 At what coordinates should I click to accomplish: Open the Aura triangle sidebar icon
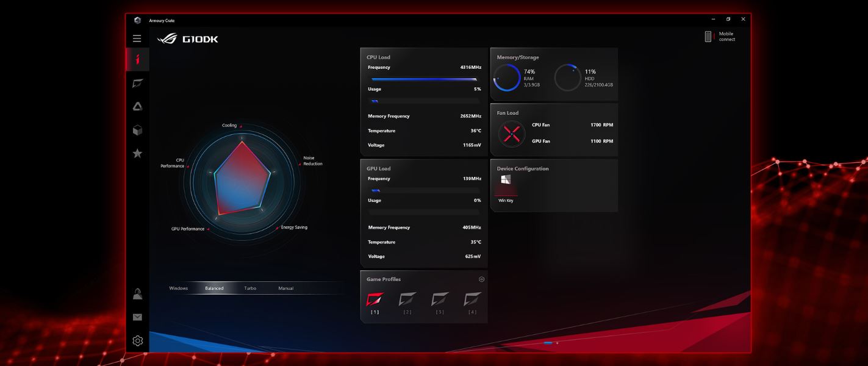coord(138,107)
